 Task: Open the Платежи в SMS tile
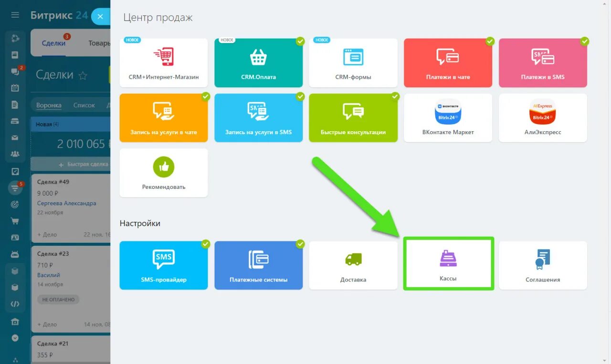tap(543, 63)
